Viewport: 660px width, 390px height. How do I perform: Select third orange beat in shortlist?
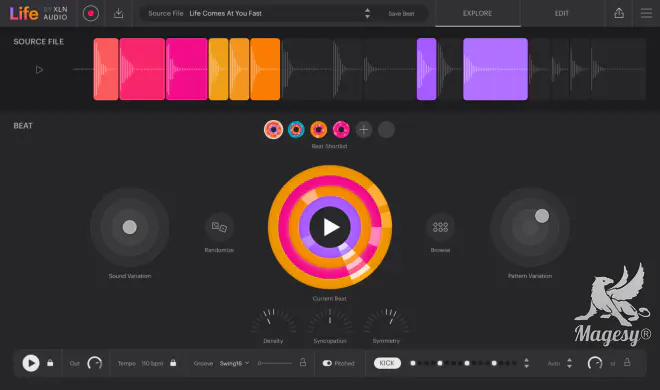coord(319,130)
